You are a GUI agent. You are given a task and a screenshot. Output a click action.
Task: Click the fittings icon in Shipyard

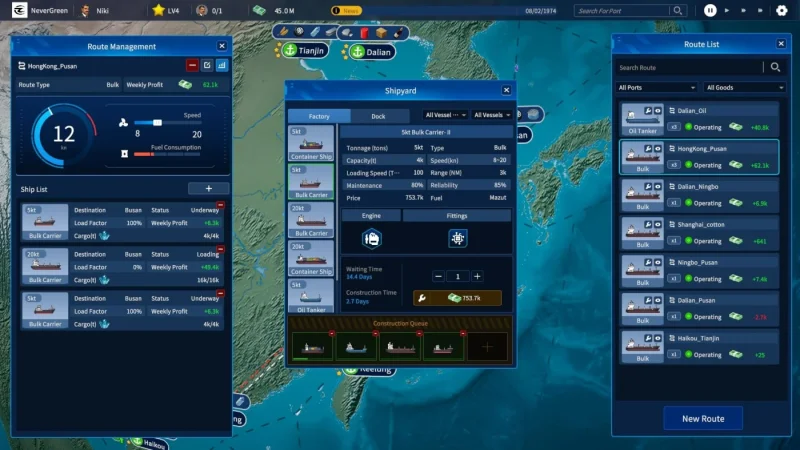pos(458,238)
